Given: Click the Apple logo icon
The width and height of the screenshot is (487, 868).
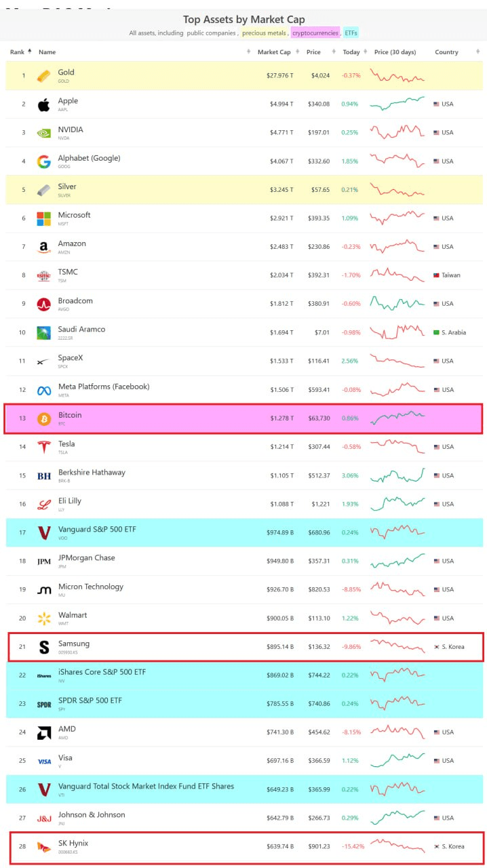Looking at the screenshot, I should [43, 104].
